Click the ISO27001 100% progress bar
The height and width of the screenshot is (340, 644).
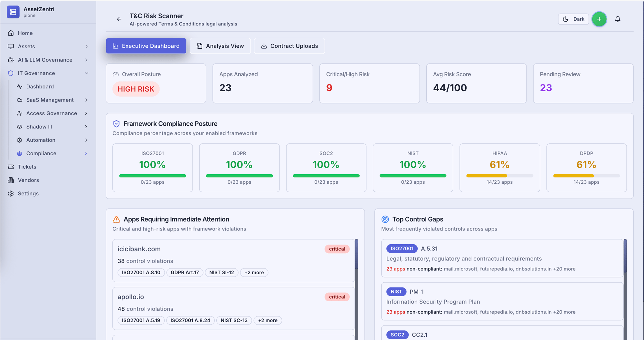pos(153,176)
